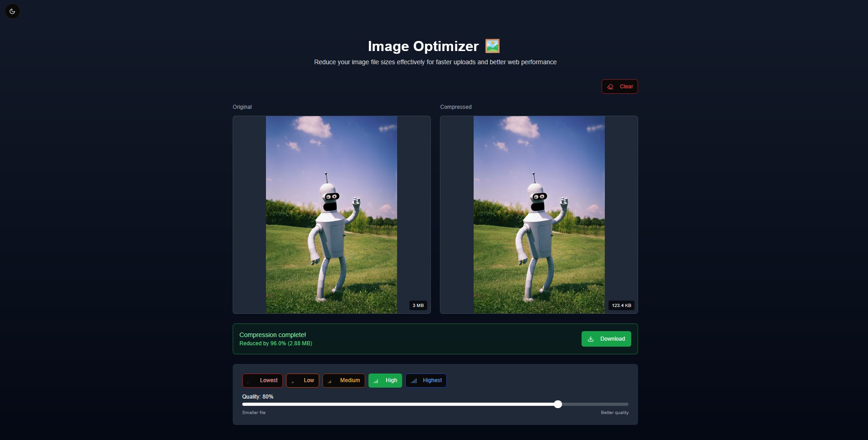Click the subtitle about reducing file sizes
Screen dimensions: 868x440
435,62
